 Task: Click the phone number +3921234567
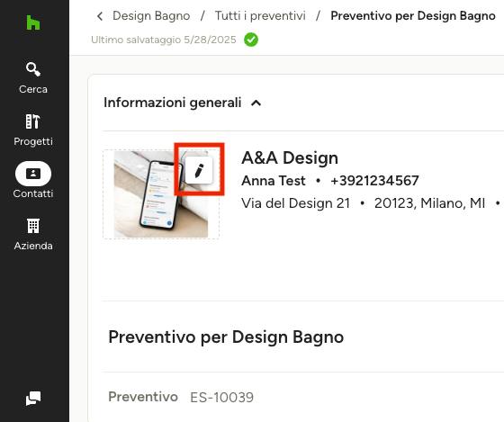(374, 181)
